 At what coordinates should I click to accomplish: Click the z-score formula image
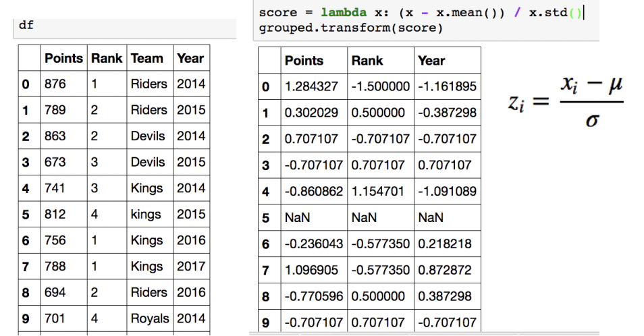coord(566,102)
